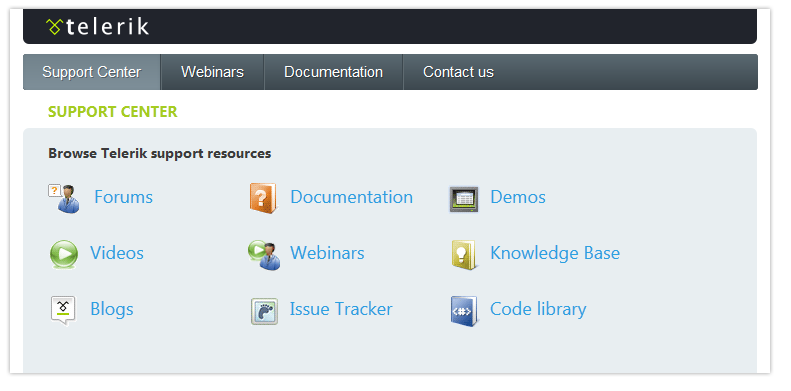Click the Blogs speech bubble icon

point(63,311)
